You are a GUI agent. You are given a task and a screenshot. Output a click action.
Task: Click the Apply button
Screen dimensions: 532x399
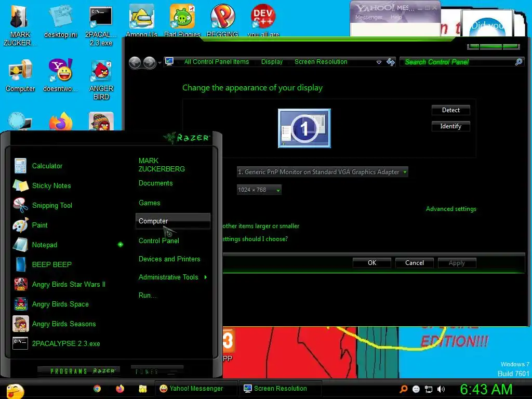pos(457,262)
